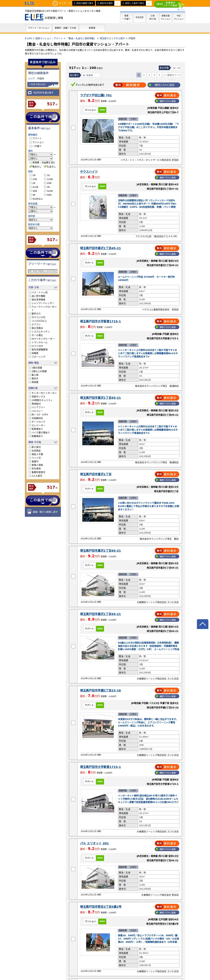This screenshot has height=980, width=210.
Task: Collapse the 環境・その他 section
Action: [x=43, y=442]
